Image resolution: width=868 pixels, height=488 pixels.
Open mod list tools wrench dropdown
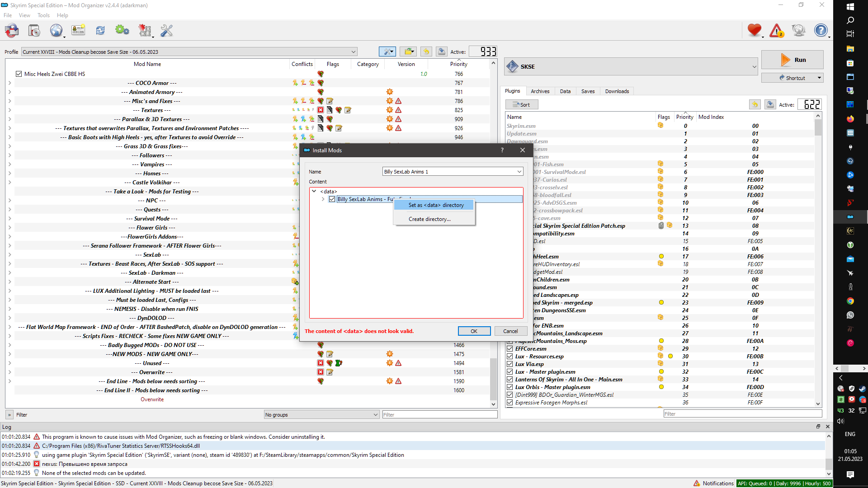click(x=387, y=52)
